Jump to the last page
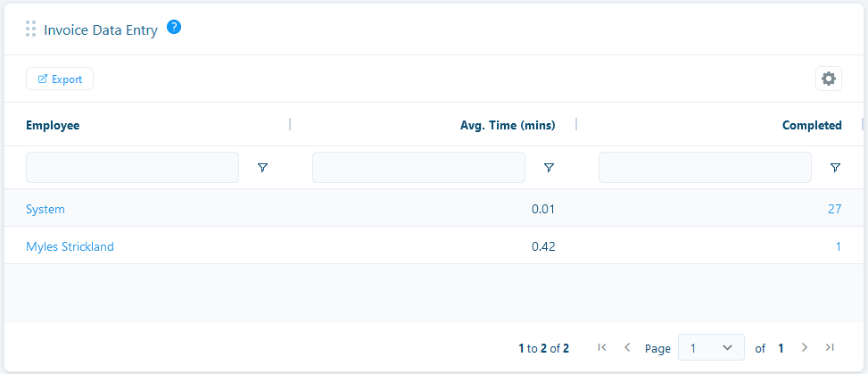This screenshot has height=374, width=868. (x=830, y=347)
